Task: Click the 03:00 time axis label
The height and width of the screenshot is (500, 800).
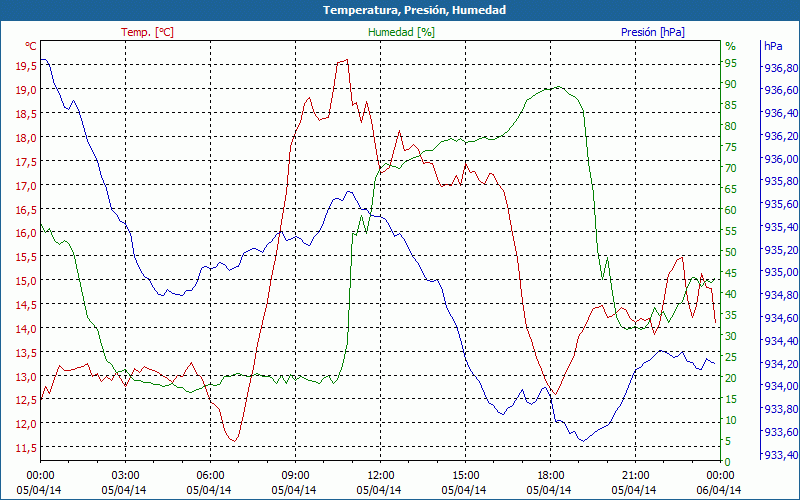Action: pyautogui.click(x=125, y=476)
